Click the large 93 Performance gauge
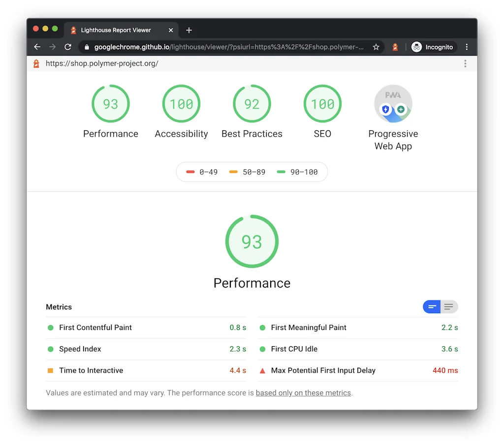This screenshot has width=504, height=445. [x=252, y=241]
